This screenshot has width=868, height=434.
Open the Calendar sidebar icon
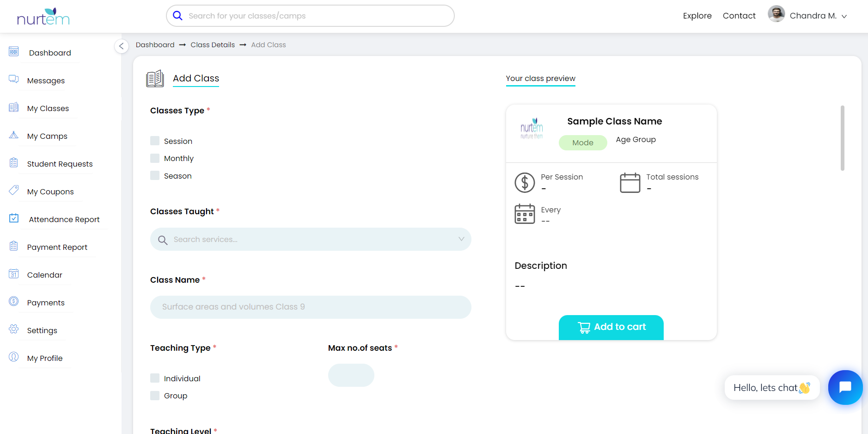coord(13,274)
